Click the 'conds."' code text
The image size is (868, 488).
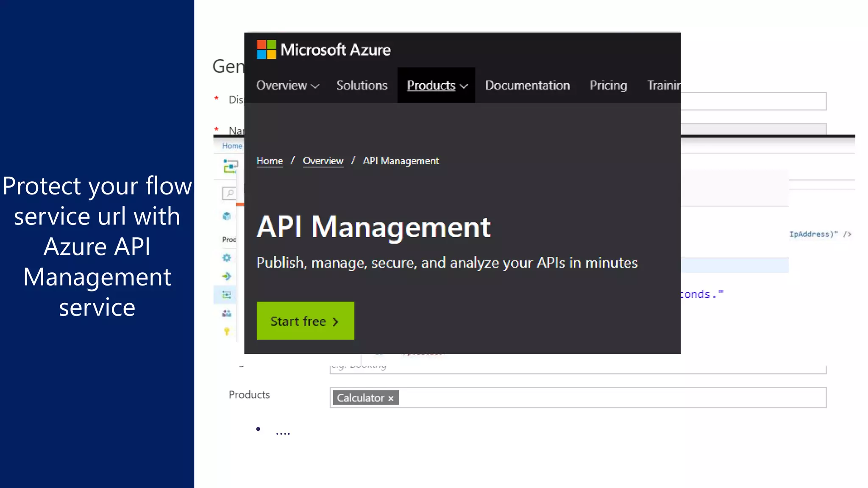pos(702,294)
